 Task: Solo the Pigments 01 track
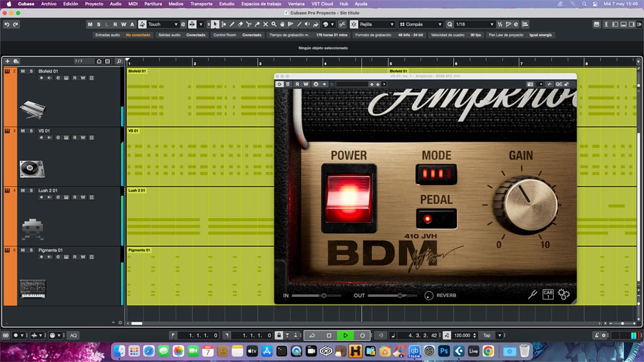(x=31, y=250)
